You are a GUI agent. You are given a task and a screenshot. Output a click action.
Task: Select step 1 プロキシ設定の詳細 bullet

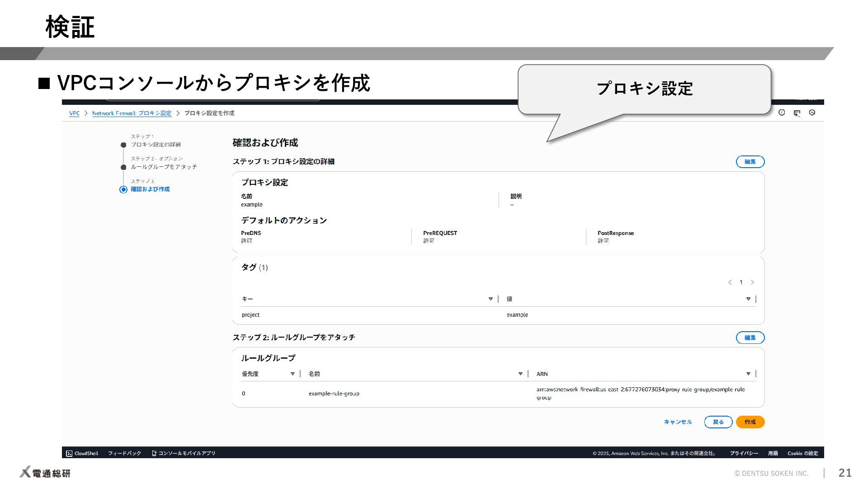[123, 145]
